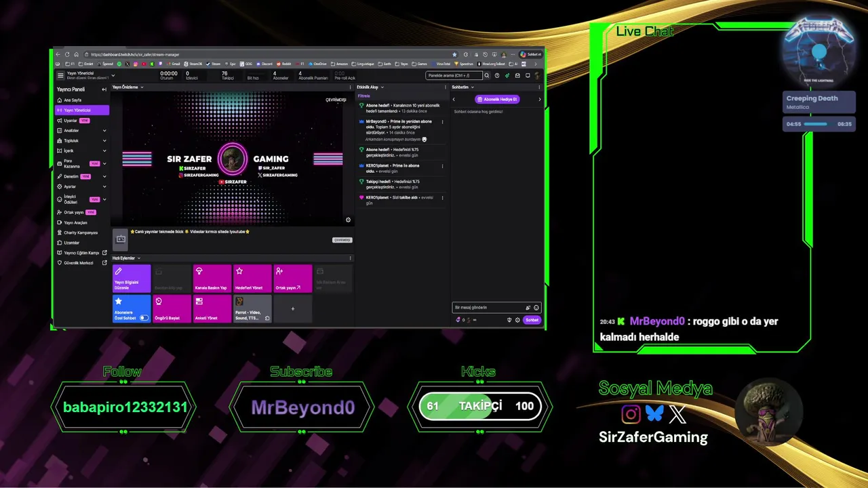Open the Hızlı Eylemler panel options menu
The height and width of the screenshot is (488, 868).
tap(351, 258)
